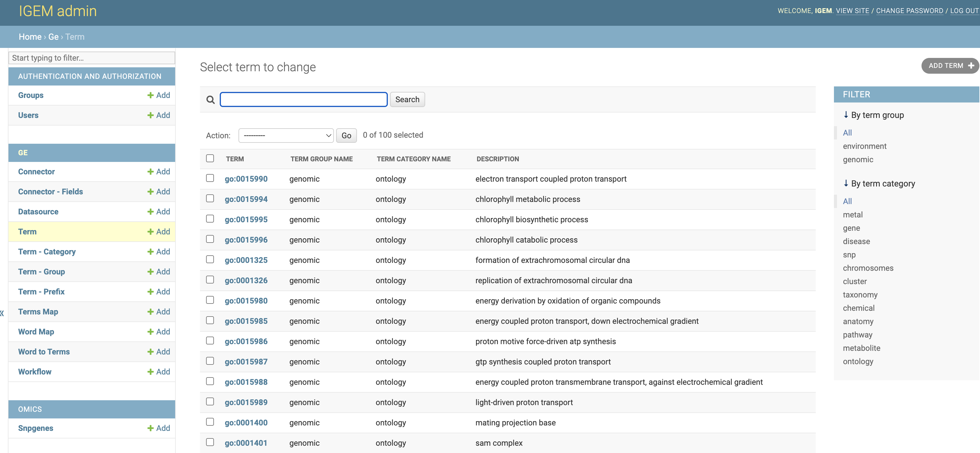The width and height of the screenshot is (980, 453).
Task: Open term go:0015985
Action: (246, 321)
